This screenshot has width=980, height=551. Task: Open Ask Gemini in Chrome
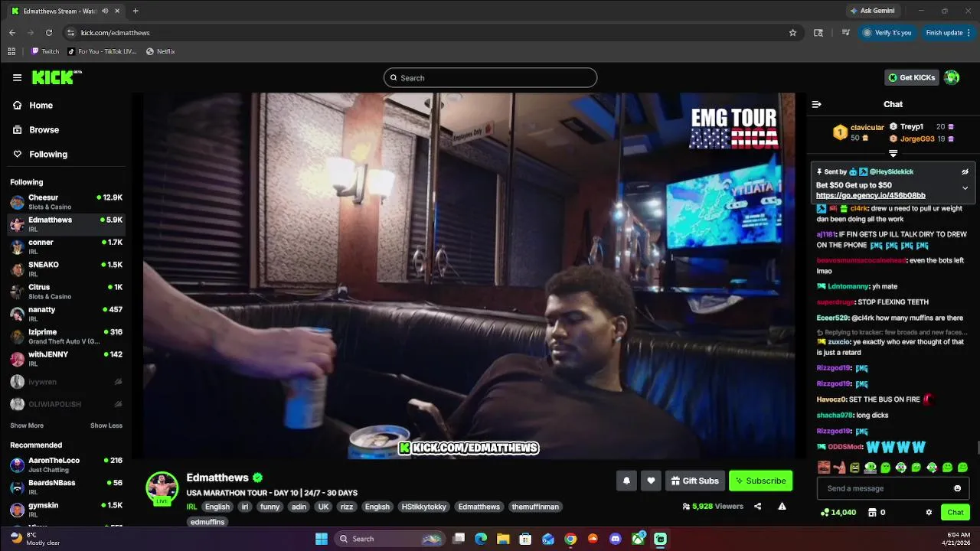coord(871,11)
